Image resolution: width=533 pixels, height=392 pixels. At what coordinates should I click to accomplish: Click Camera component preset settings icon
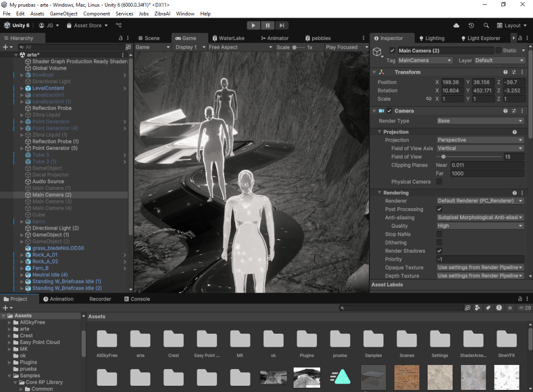514,111
